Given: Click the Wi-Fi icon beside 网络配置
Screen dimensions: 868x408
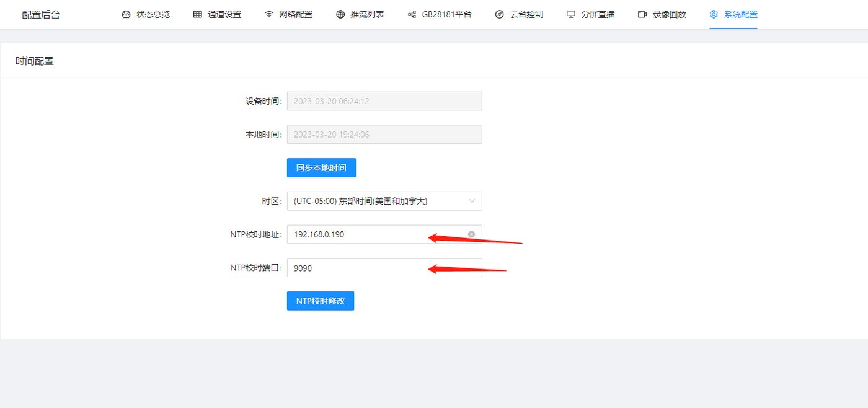Looking at the screenshot, I should pos(269,14).
